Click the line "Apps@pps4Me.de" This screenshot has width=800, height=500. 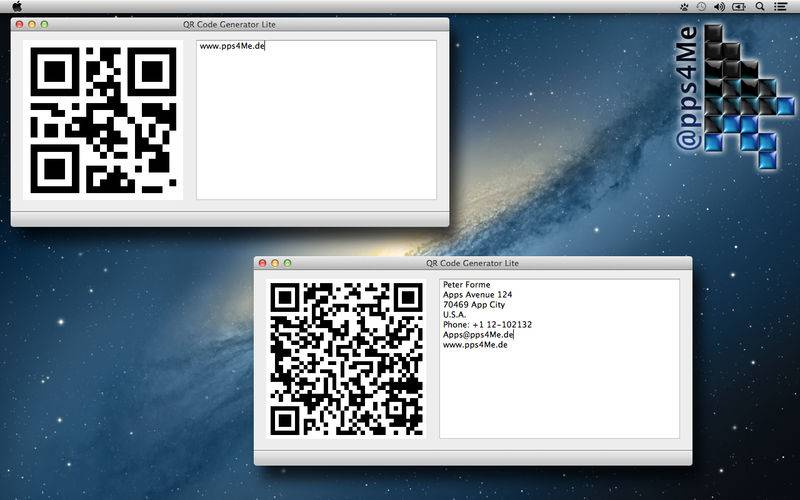[478, 335]
